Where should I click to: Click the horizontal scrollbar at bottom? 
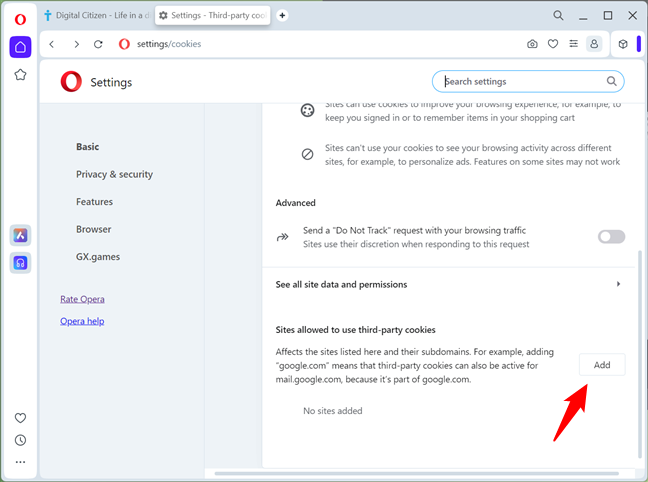(x=417, y=473)
